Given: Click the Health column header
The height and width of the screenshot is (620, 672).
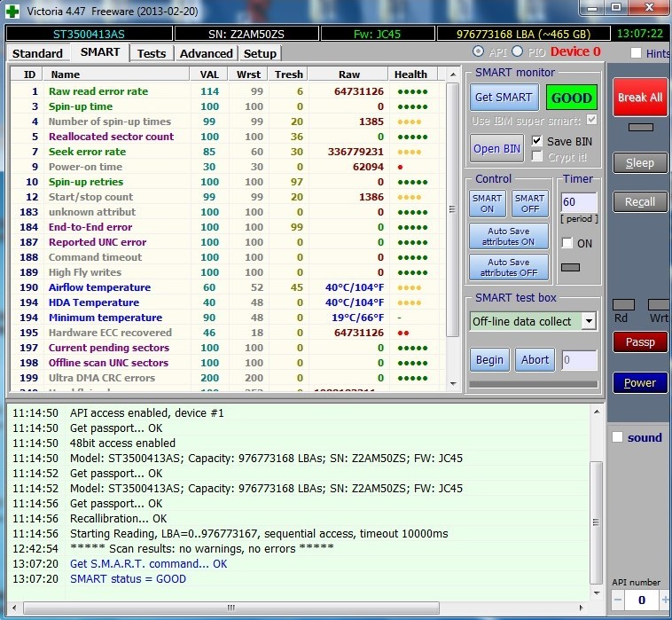Looking at the screenshot, I should [x=413, y=75].
